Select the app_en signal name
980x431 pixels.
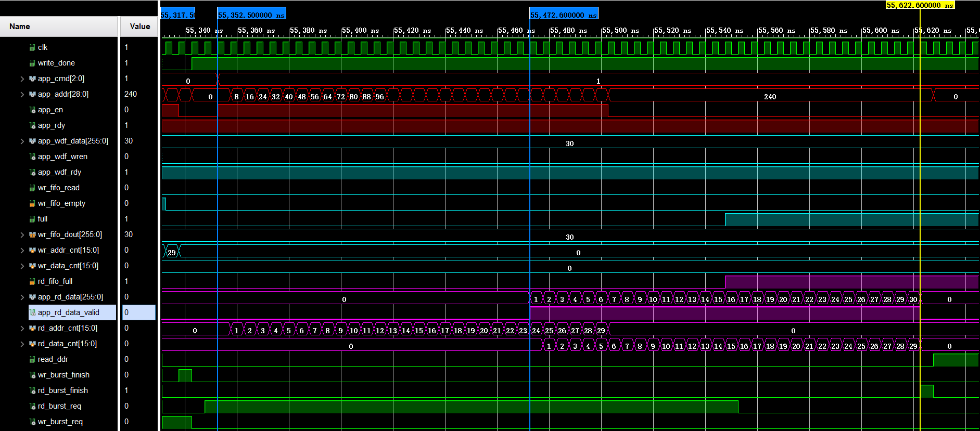(50, 110)
